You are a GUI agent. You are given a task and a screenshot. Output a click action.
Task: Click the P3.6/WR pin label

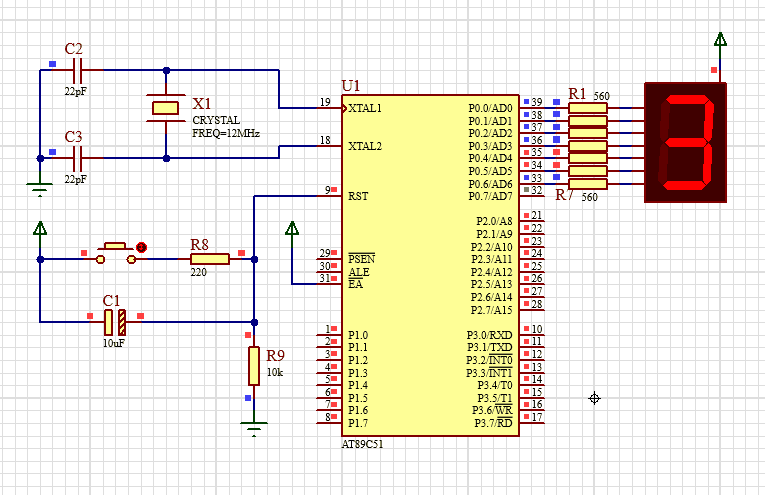(492, 411)
